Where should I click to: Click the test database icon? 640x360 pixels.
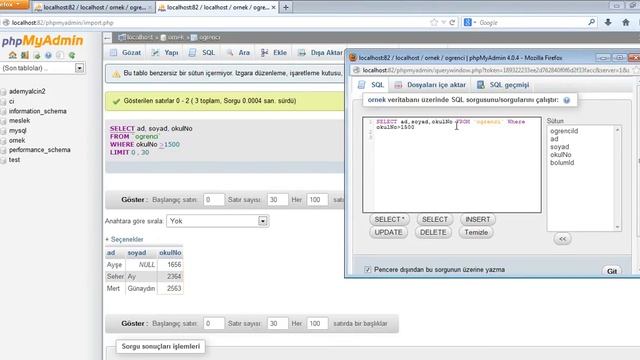pyautogui.click(x=4, y=160)
